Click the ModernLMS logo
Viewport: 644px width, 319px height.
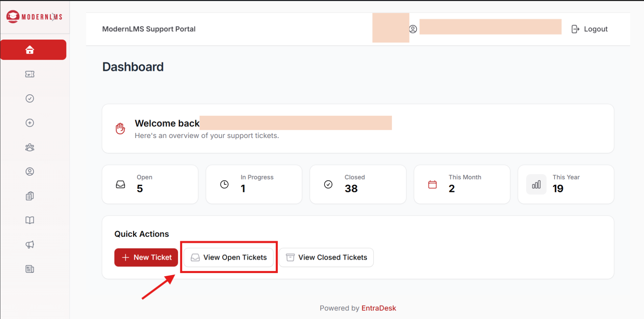point(35,17)
